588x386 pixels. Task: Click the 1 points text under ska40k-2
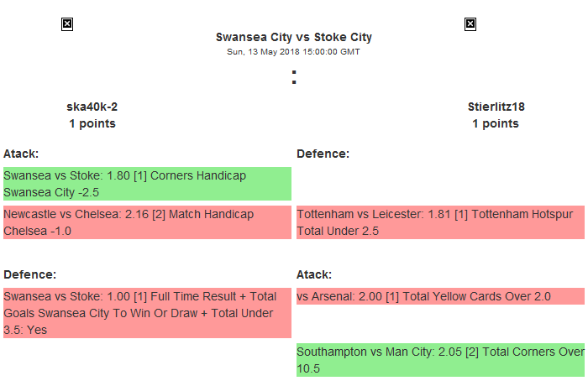point(92,123)
